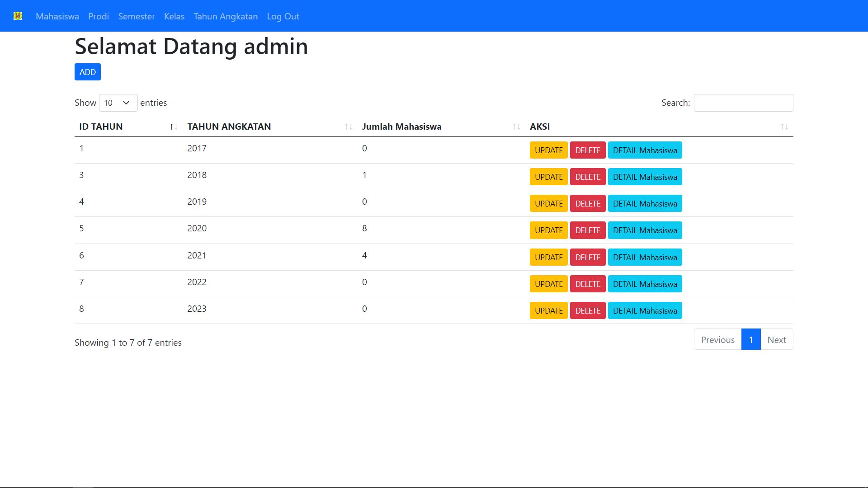The height and width of the screenshot is (488, 868).
Task: Open the Mahasiswa menu
Action: [57, 16]
